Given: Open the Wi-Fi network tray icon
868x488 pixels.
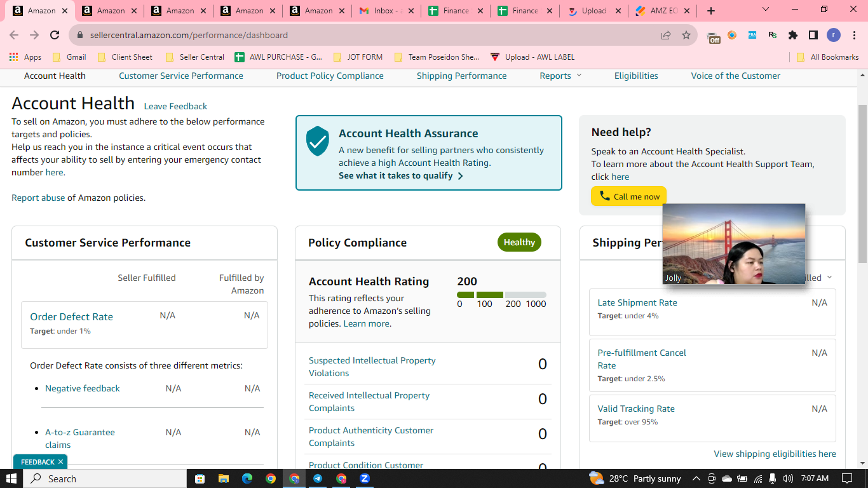Looking at the screenshot, I should pos(758,478).
